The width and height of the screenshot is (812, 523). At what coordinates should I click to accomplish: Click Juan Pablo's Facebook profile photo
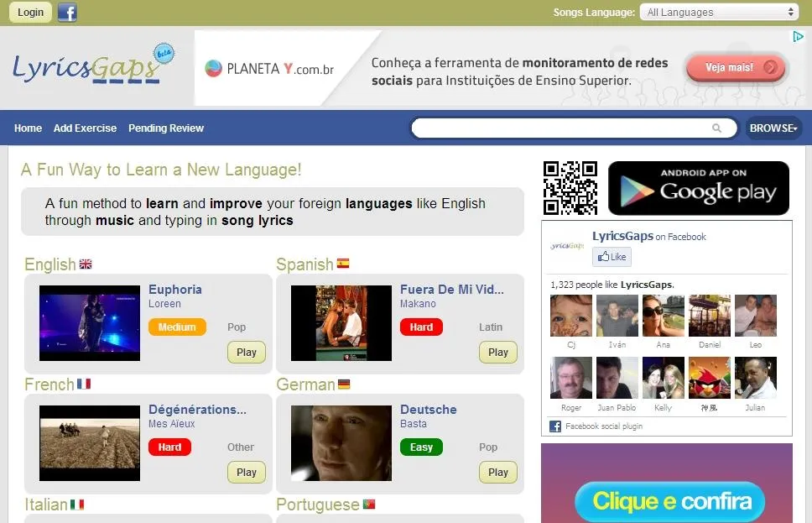pos(617,378)
